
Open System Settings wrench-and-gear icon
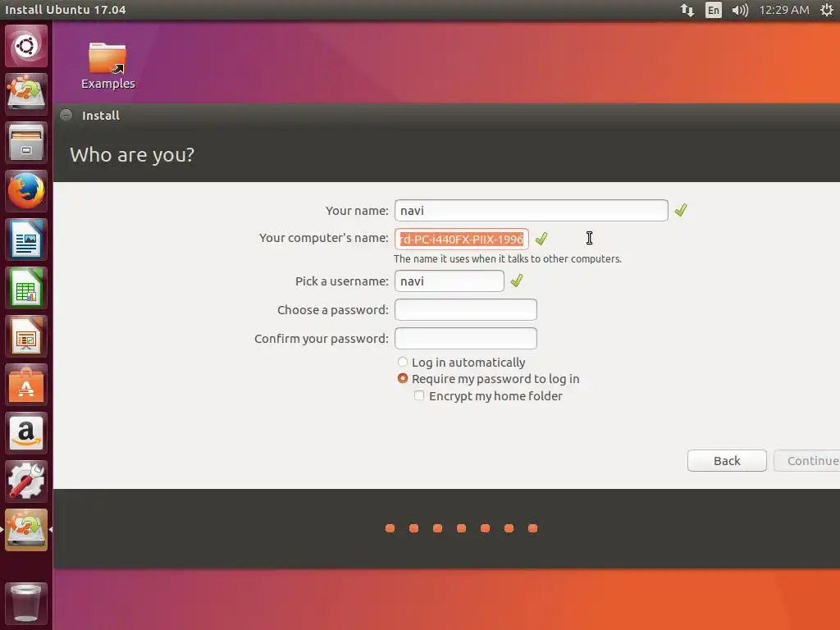click(x=26, y=481)
